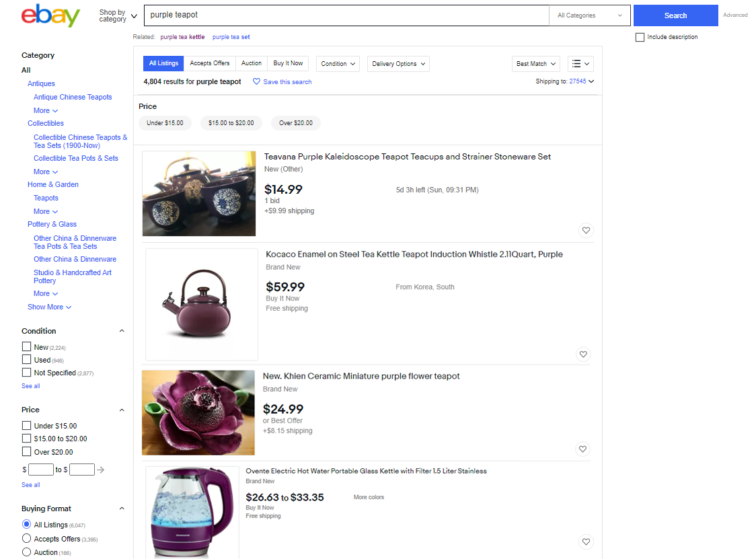Expand More under Home & Garden

coord(46,211)
